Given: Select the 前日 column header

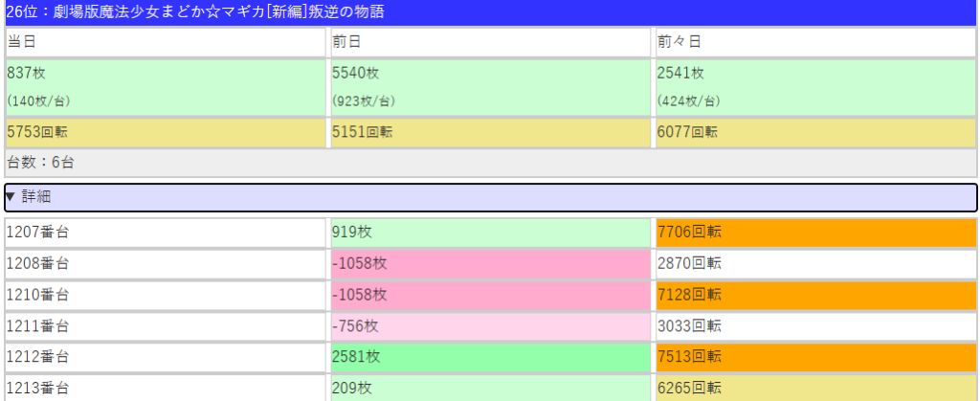Looking at the screenshot, I should tap(491, 42).
